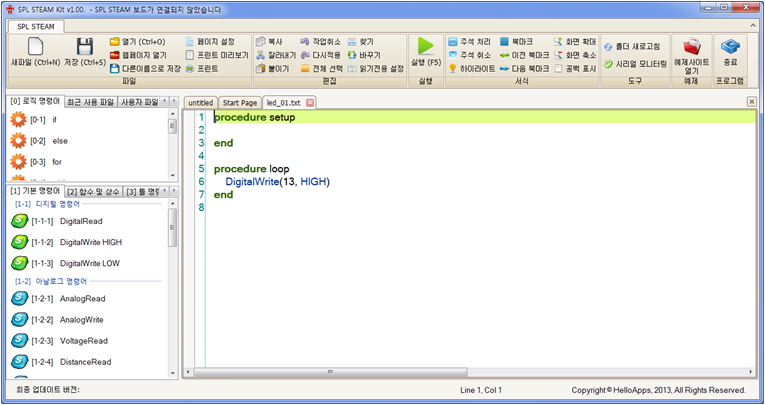Insert DigitalWrite HIGH command from list
Screen dimensions: 765x405
(90, 242)
